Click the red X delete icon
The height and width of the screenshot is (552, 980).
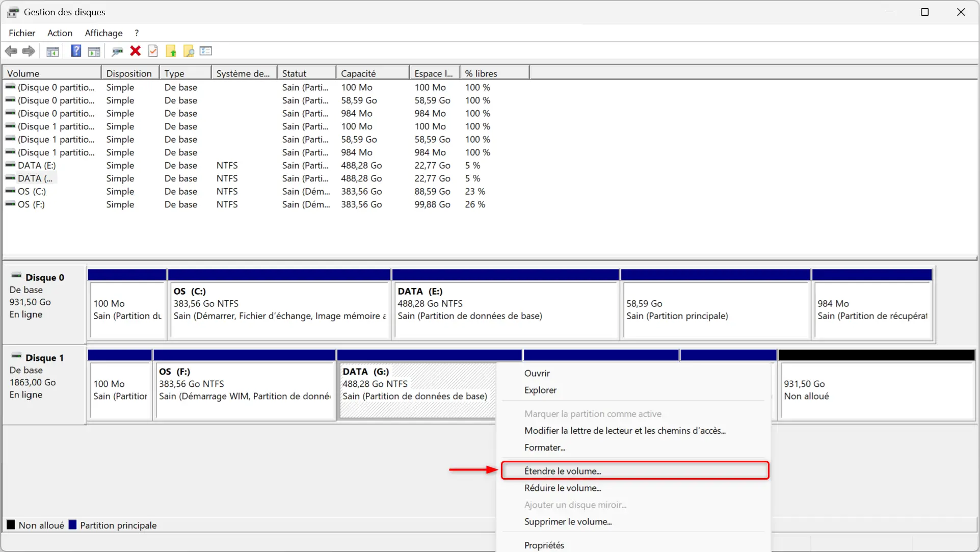click(136, 51)
